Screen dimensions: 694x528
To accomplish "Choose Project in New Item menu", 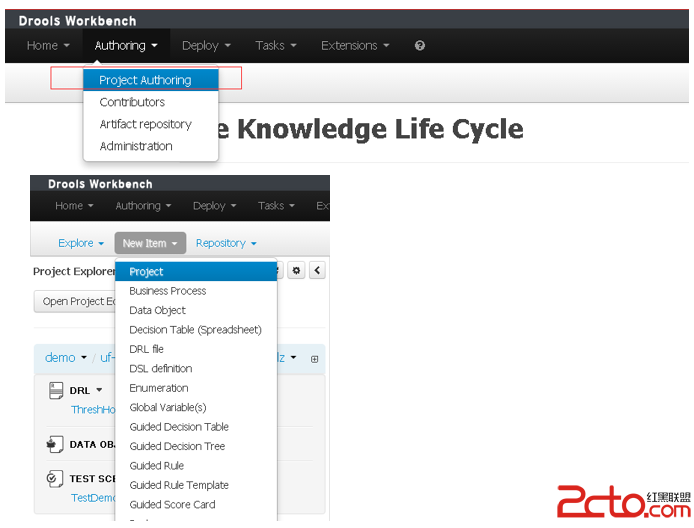I will [x=196, y=271].
